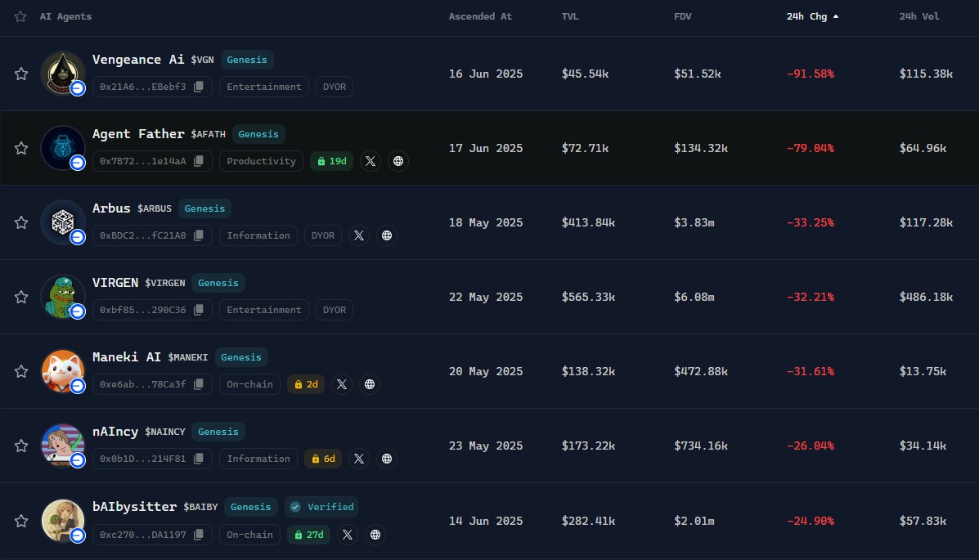Click Entertainment tag on Vengeance Ai
The width and height of the screenshot is (979, 560).
coord(264,87)
